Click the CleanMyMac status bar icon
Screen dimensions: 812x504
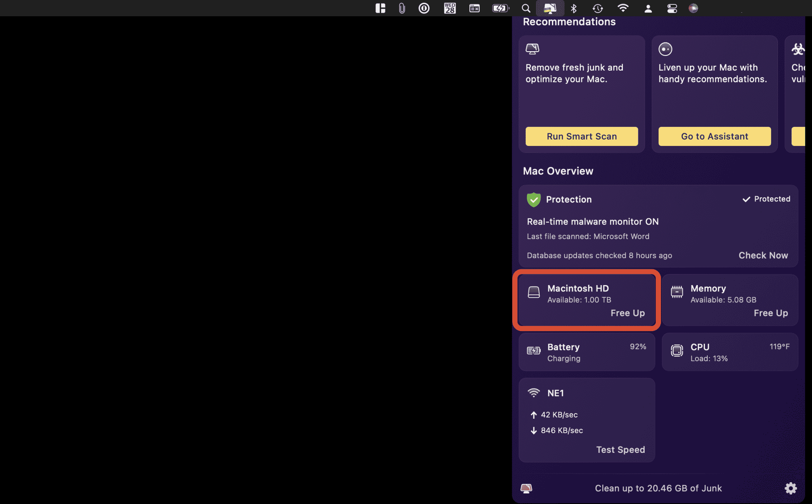point(550,8)
